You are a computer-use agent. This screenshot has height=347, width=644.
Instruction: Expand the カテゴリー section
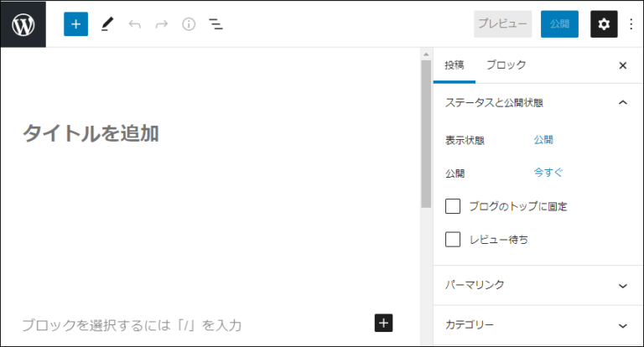[622, 325]
